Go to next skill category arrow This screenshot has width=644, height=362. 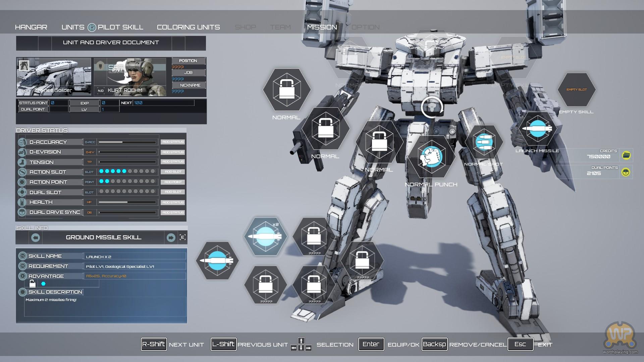(171, 238)
